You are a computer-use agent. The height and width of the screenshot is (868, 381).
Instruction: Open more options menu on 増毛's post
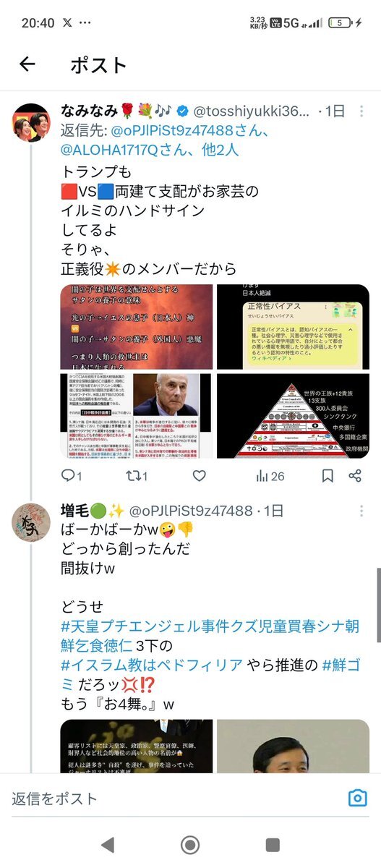(x=363, y=511)
